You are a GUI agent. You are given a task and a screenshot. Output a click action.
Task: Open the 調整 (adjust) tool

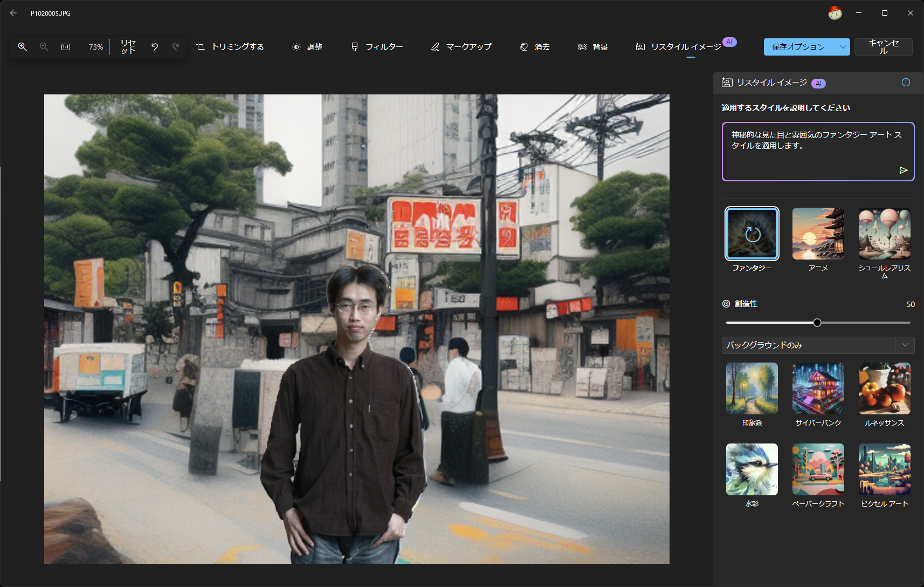(307, 47)
